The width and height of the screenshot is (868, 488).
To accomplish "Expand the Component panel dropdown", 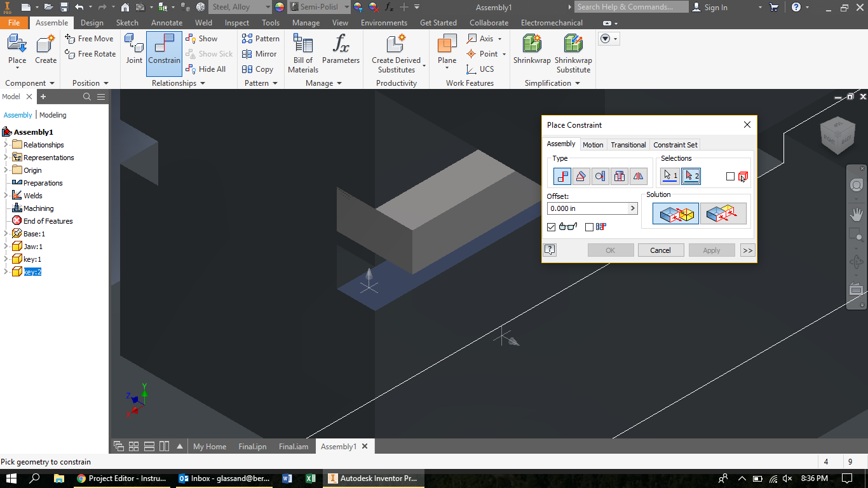I will pyautogui.click(x=51, y=83).
